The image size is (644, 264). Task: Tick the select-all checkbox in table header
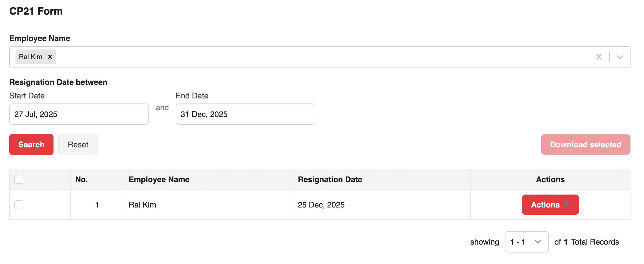19,179
